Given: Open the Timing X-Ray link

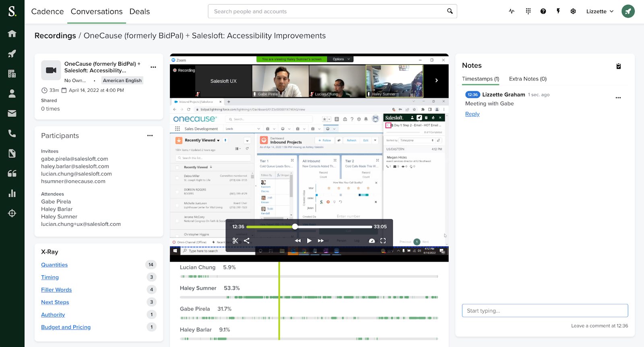Looking at the screenshot, I should tap(50, 277).
